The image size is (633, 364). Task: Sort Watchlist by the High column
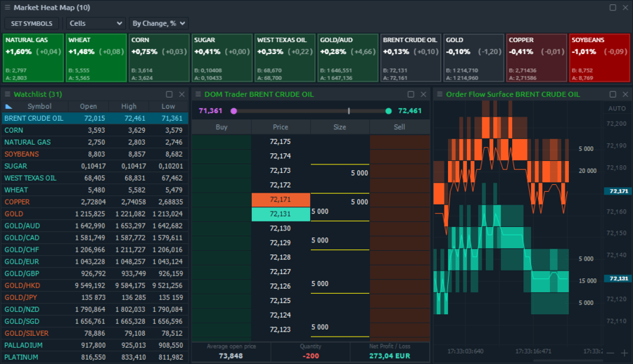click(x=129, y=106)
